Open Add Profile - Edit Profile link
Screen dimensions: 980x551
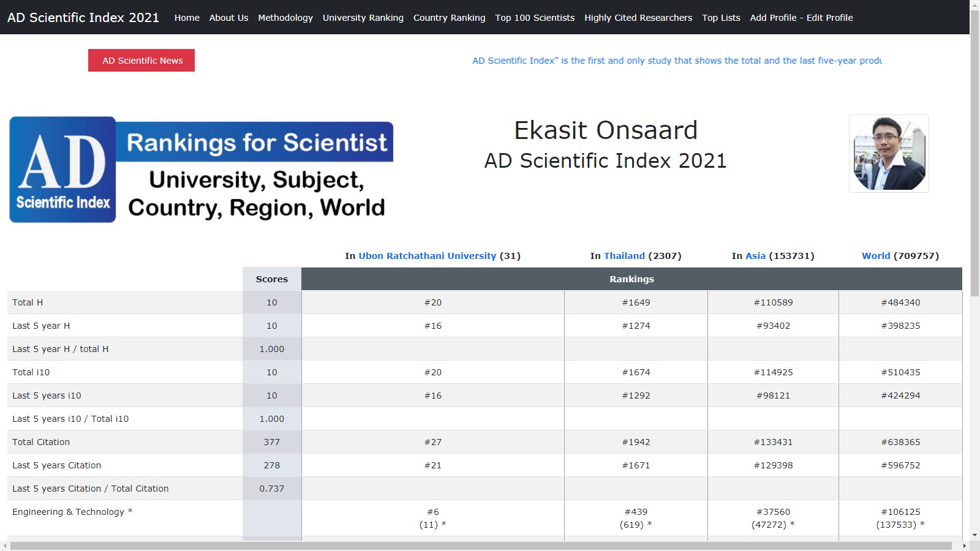[801, 18]
